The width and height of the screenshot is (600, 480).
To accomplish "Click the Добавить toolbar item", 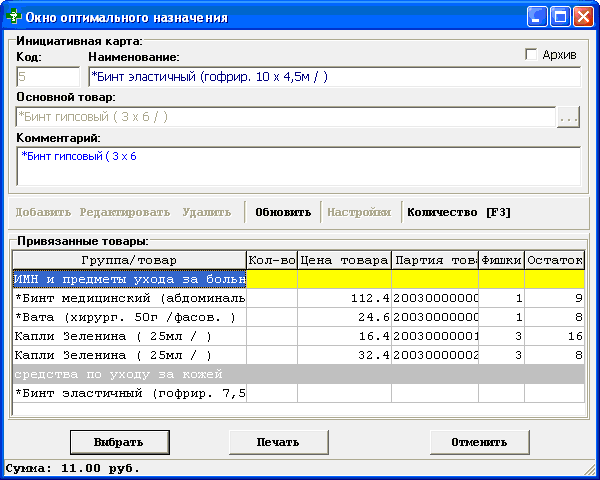I will 43,212.
